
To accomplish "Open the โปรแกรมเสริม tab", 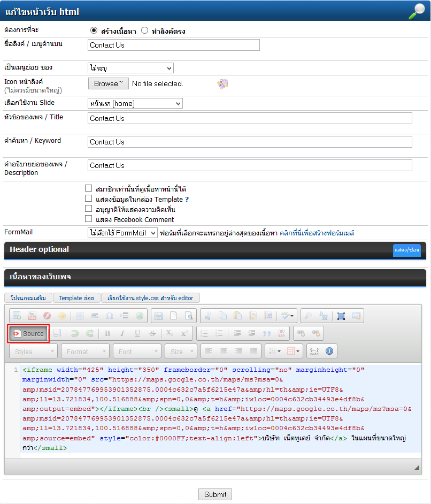I will [x=28, y=298].
